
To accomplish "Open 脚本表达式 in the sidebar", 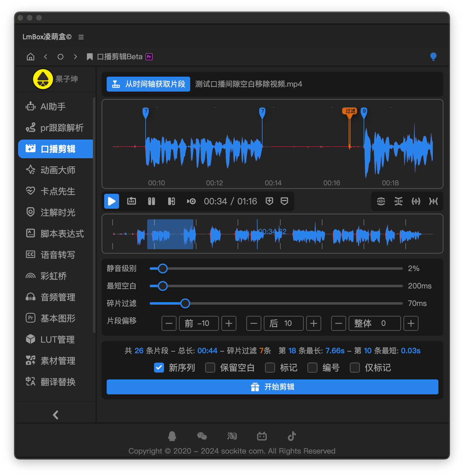I will point(56,234).
